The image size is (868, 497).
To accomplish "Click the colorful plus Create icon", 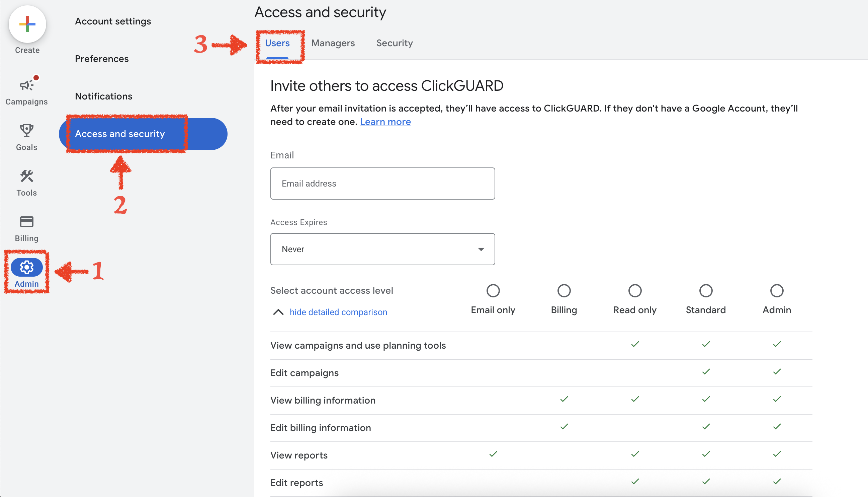I will tap(27, 24).
